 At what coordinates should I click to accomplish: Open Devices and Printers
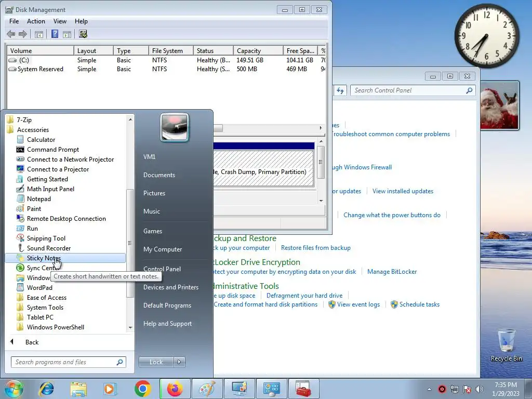pyautogui.click(x=170, y=287)
